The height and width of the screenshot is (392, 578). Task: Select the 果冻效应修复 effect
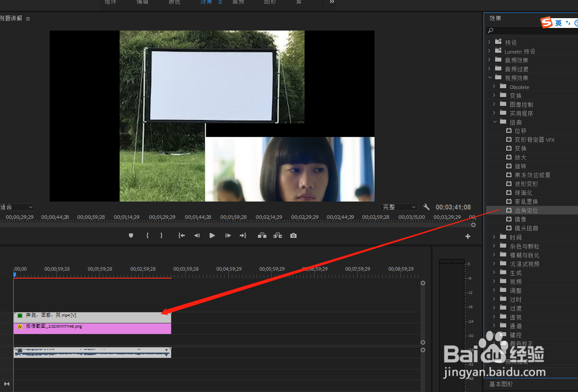(x=532, y=175)
